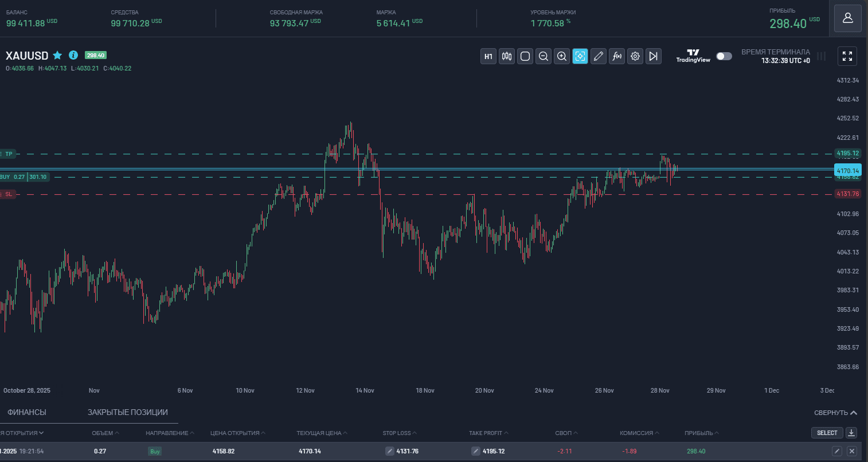Expand chart to fullscreen mode

pos(847,56)
